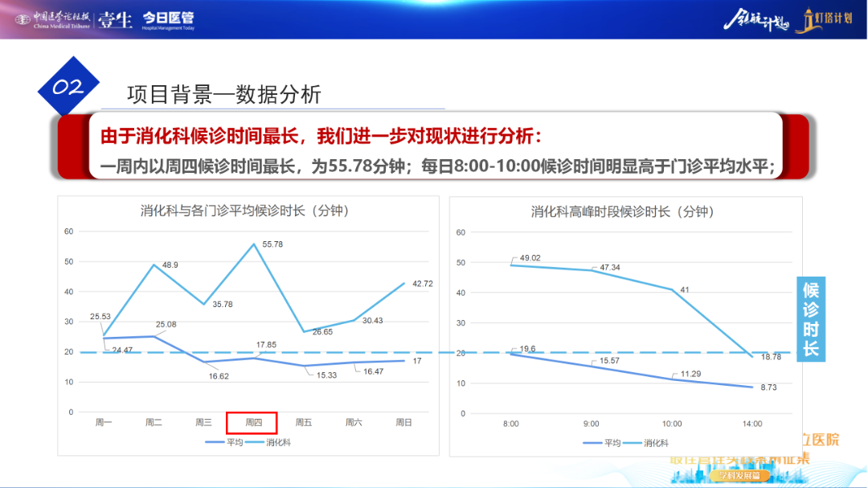Select the 周一 axis label
This screenshot has height=488, width=868.
pos(104,422)
